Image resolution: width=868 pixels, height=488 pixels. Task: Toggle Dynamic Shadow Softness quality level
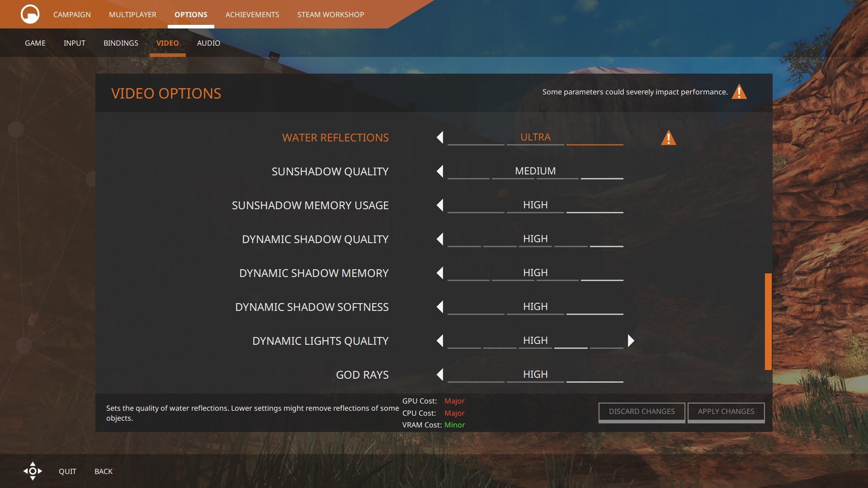pos(440,307)
